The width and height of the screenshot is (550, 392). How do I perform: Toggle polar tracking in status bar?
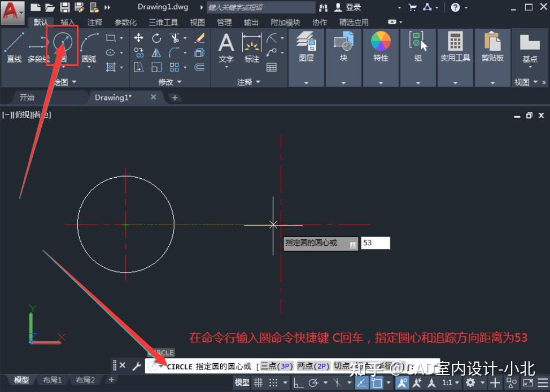coord(313,382)
